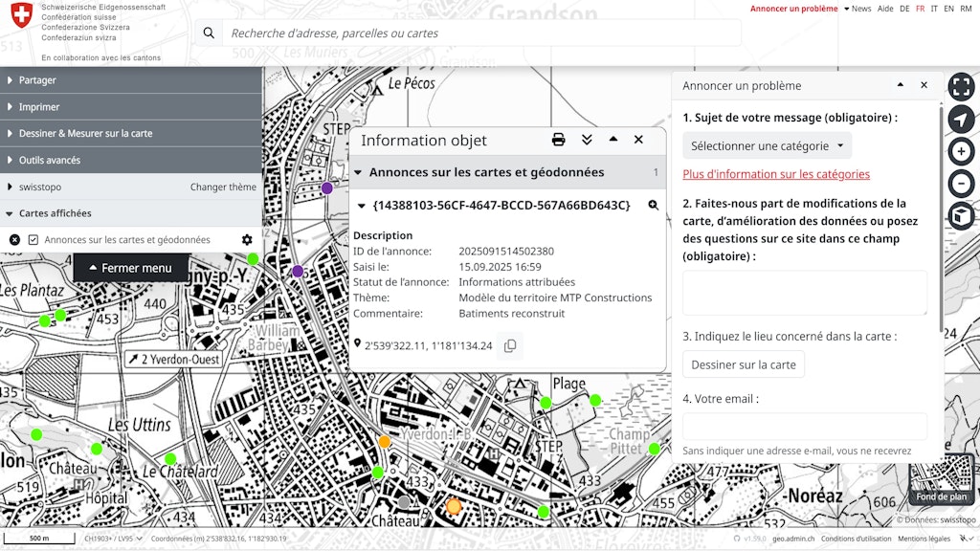Open 3D view with the cube icon
The image size is (980, 551).
tap(960, 216)
